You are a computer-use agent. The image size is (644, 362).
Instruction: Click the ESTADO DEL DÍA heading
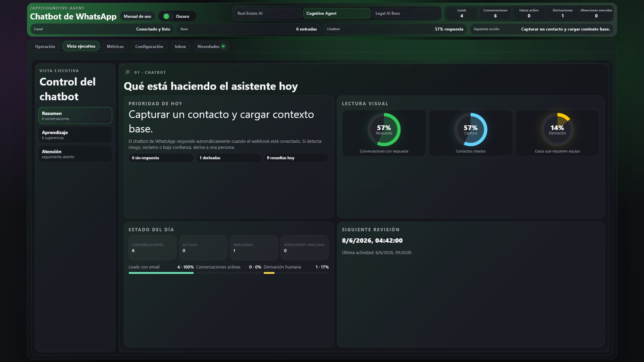point(151,230)
